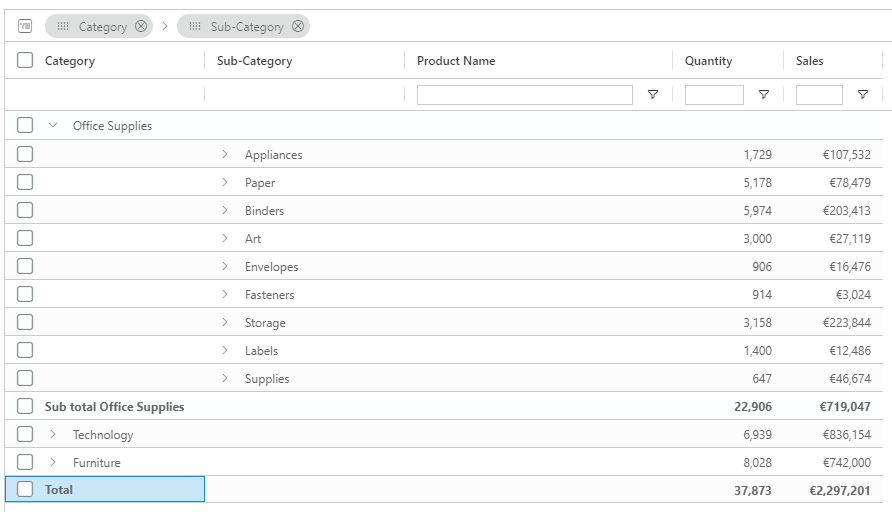The height and width of the screenshot is (512, 892).
Task: Check the Appliances row checkbox
Action: [x=25, y=154]
